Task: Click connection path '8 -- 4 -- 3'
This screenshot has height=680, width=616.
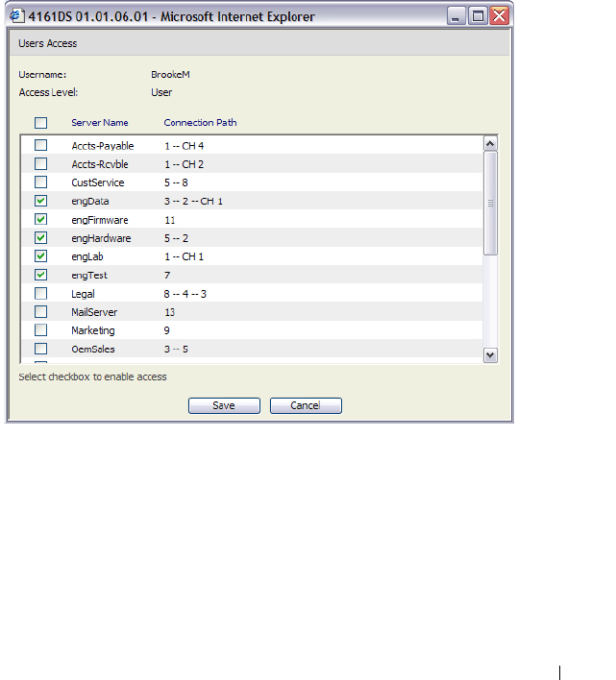Action: pyautogui.click(x=185, y=294)
